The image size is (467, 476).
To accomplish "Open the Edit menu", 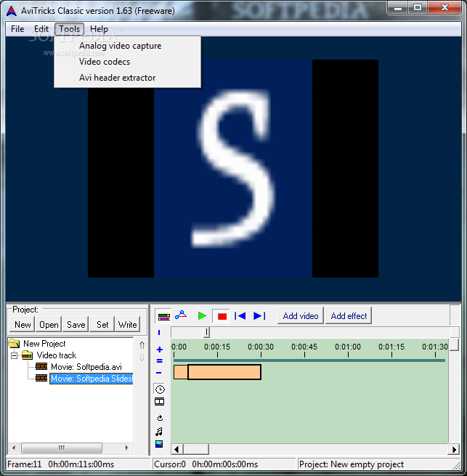I will (x=41, y=29).
